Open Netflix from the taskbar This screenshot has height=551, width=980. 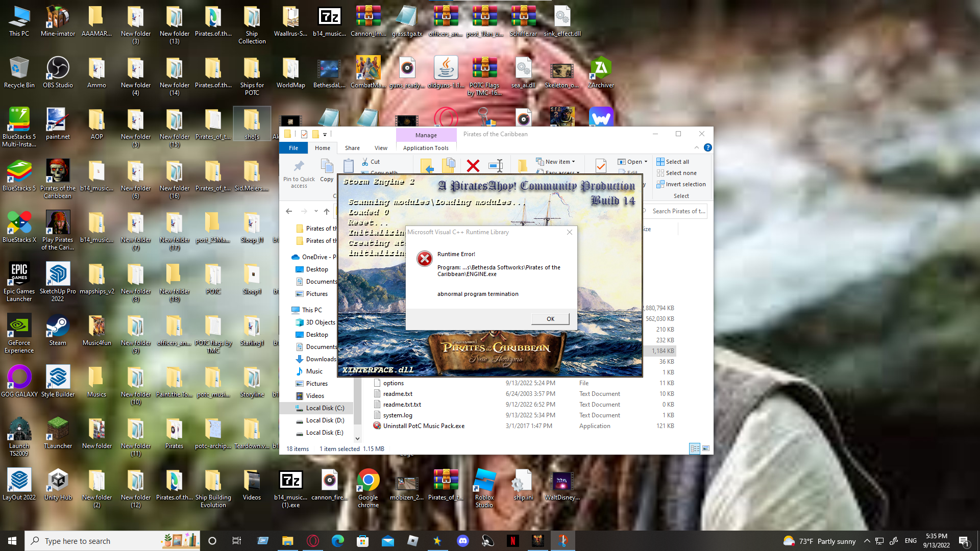pyautogui.click(x=512, y=541)
